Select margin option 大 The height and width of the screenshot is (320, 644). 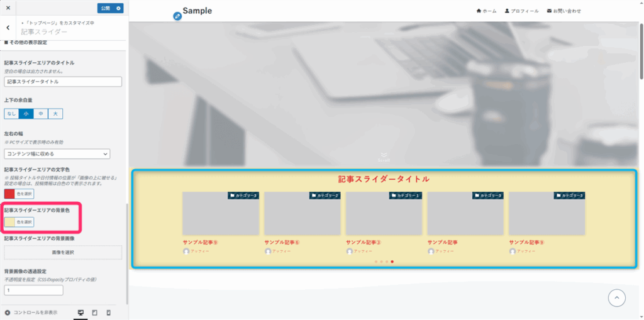point(55,114)
